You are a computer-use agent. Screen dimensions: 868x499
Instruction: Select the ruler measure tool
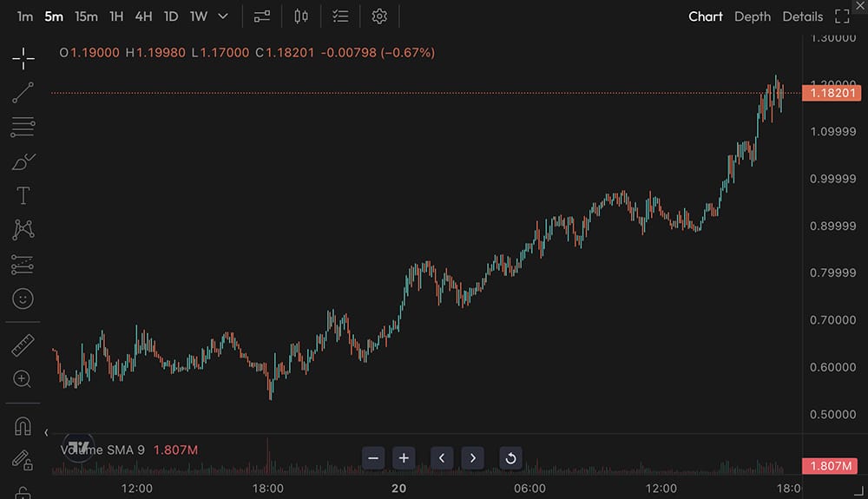(23, 345)
